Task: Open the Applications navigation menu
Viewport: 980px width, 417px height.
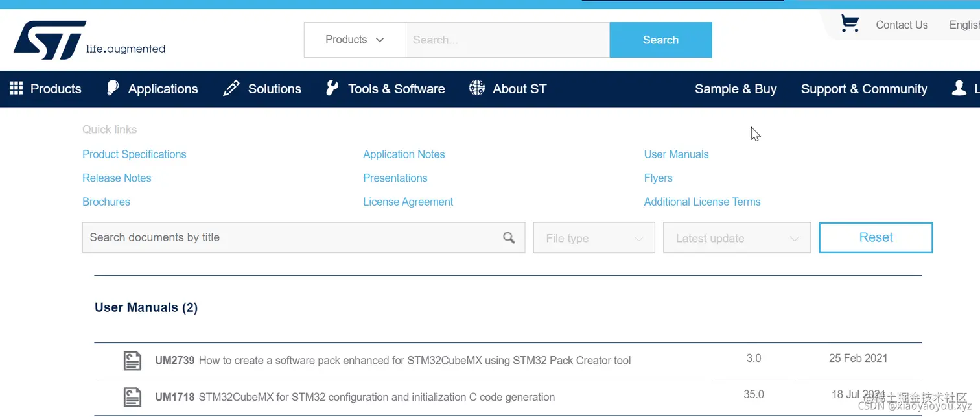Action: tap(163, 89)
